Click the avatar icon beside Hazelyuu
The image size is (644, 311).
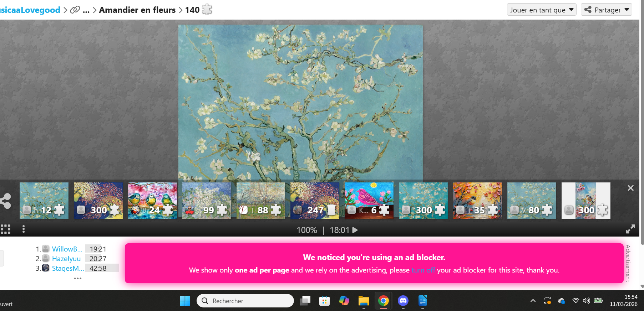click(x=46, y=258)
